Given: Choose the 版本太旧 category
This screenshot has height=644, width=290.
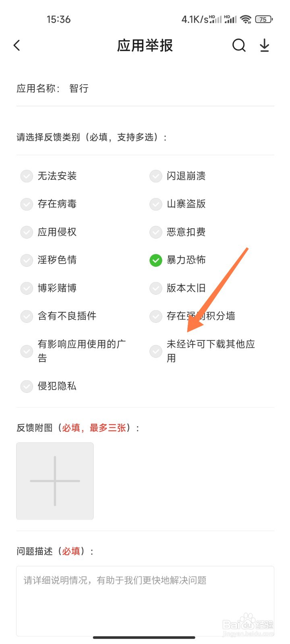Looking at the screenshot, I should (x=156, y=288).
